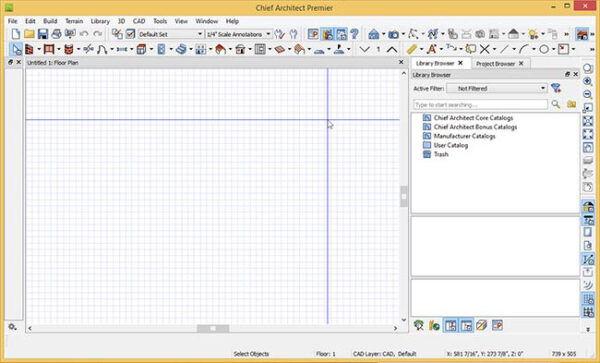This screenshot has height=363, width=600.
Task: Expand the arrow beside the Cabinet tools icon
Action: point(78,50)
